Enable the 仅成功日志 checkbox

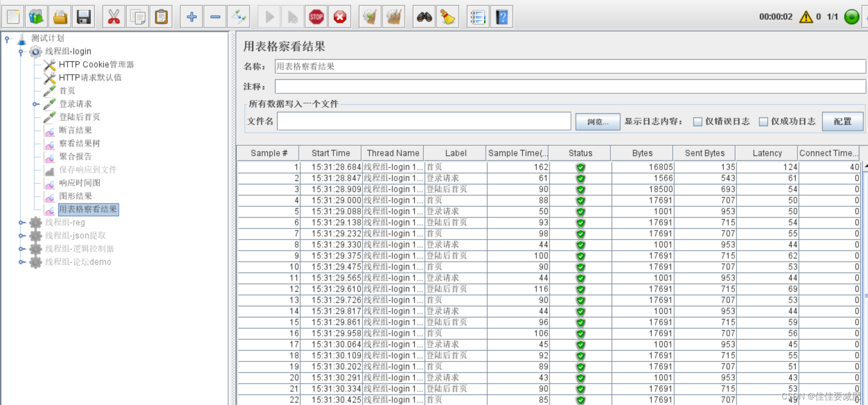pos(763,121)
